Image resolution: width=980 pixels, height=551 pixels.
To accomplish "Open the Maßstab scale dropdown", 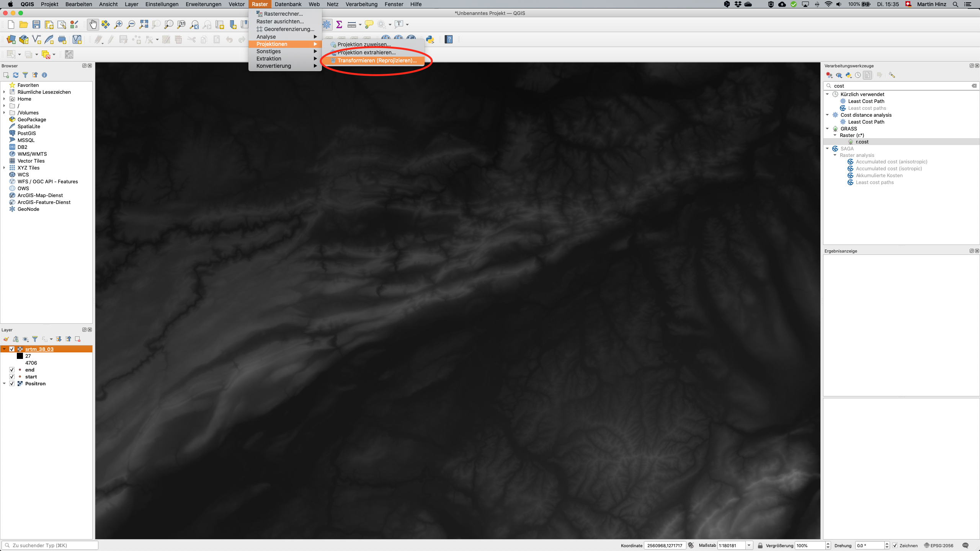I will 749,545.
